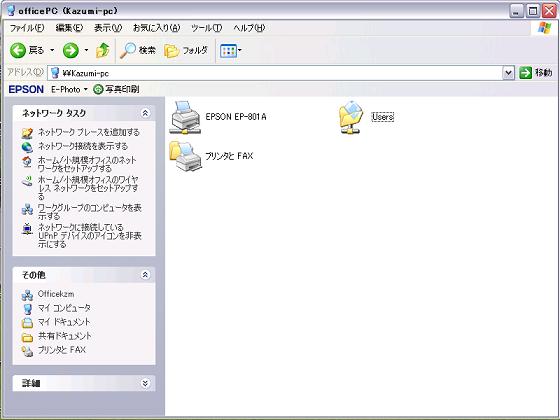Open the ヘルプ(H) menu

249,28
